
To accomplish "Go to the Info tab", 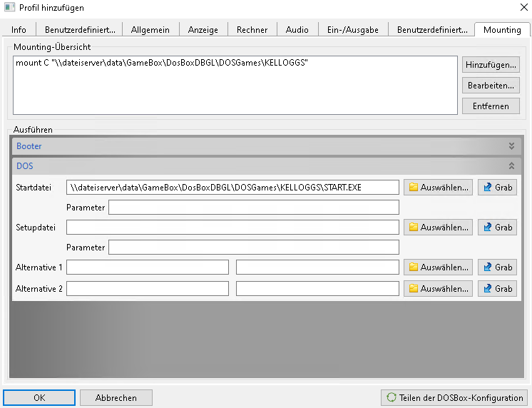I will coord(19,30).
